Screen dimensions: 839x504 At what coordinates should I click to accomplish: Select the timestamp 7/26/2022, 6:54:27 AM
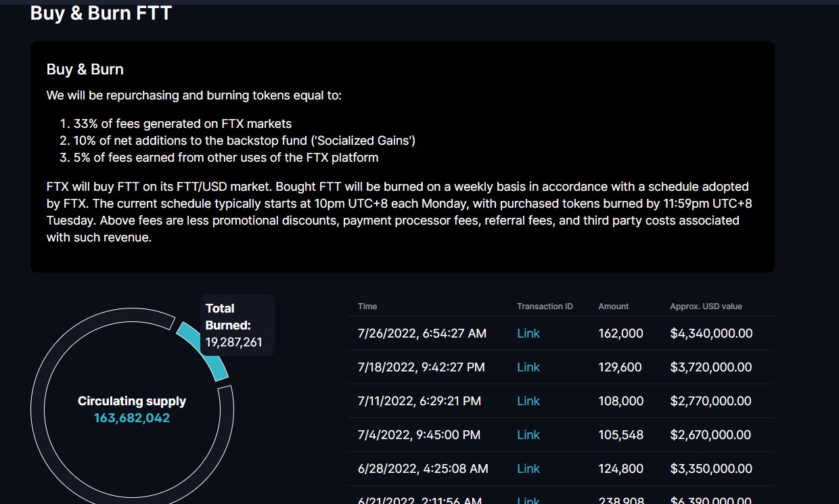422,334
